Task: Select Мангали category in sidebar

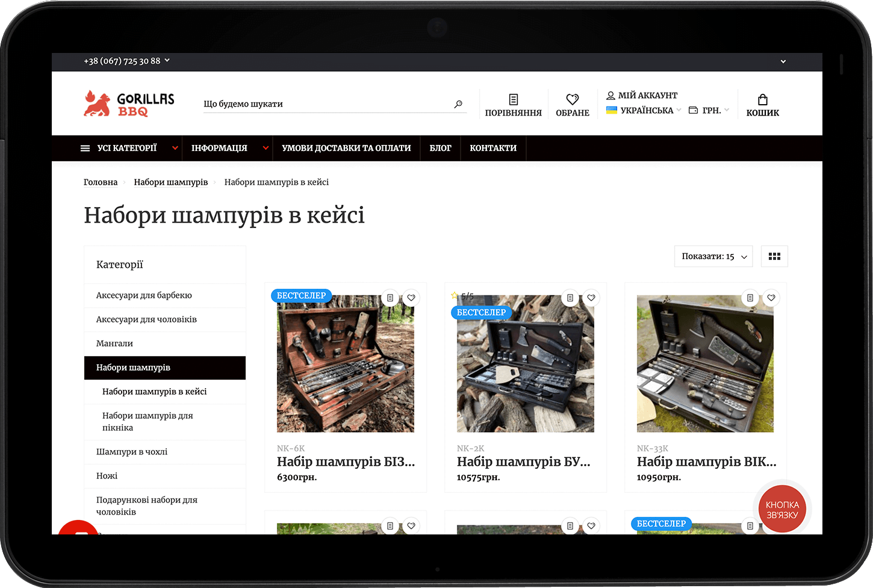Action: (114, 344)
